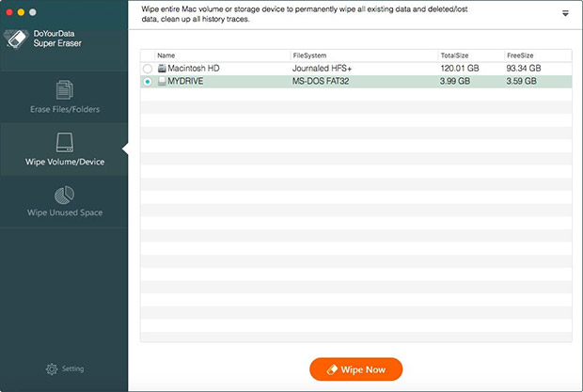Image resolution: width=583 pixels, height=392 pixels.
Task: Click the Wipe Now button
Action: 355,369
